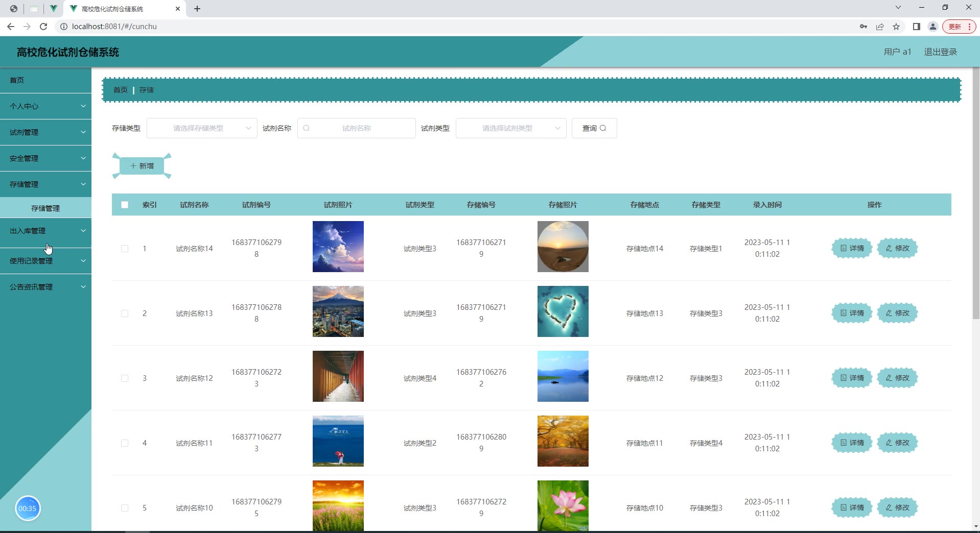Click 修改 for 试剂名称14
The image size is (980, 533).
(x=897, y=248)
